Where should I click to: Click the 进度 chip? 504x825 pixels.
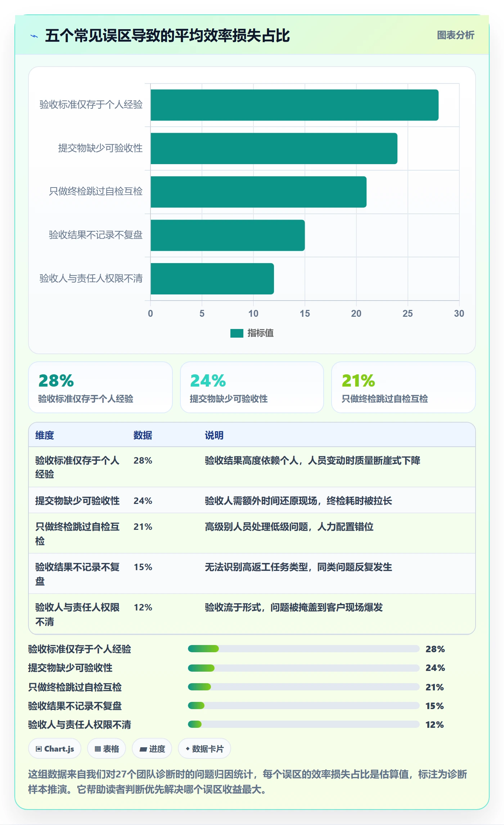coord(152,749)
